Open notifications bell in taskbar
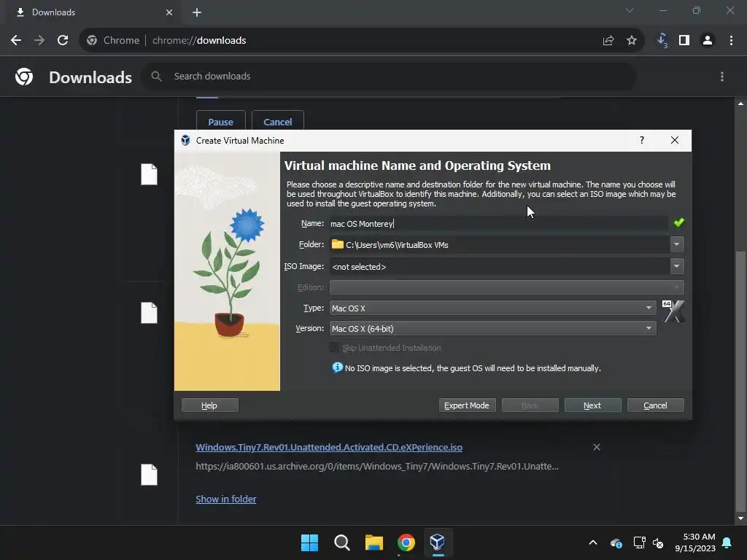The width and height of the screenshot is (747, 560). (727, 542)
